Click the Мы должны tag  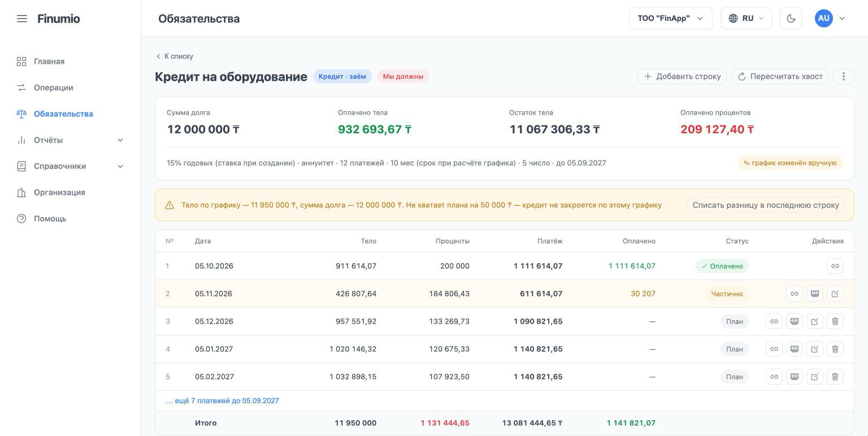403,76
